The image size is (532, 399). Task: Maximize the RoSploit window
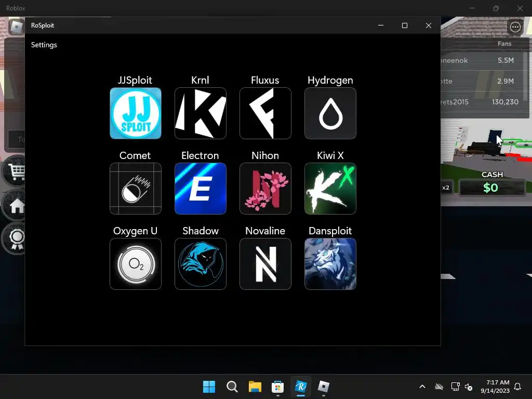click(x=404, y=25)
